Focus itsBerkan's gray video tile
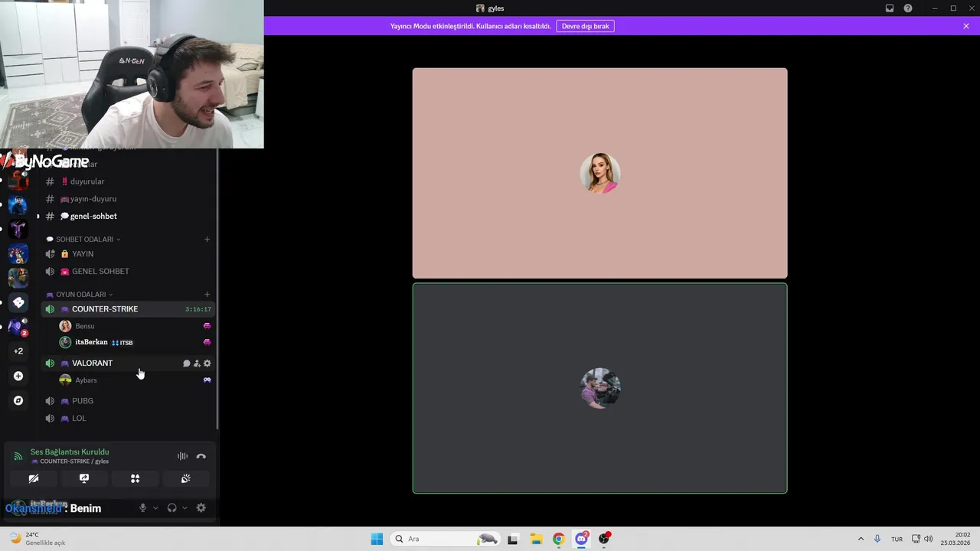This screenshot has width=980, height=551. click(599, 388)
